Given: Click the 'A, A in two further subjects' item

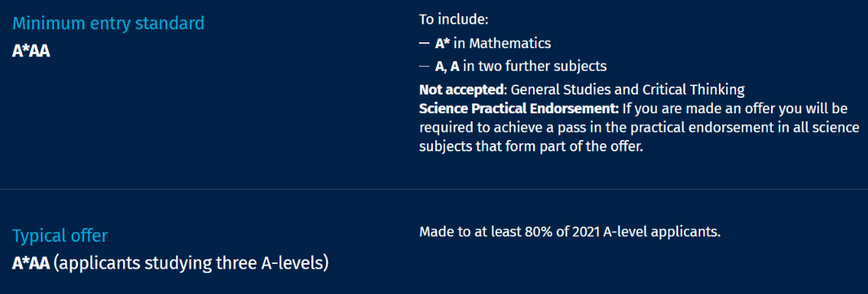Looking at the screenshot, I should (x=521, y=66).
